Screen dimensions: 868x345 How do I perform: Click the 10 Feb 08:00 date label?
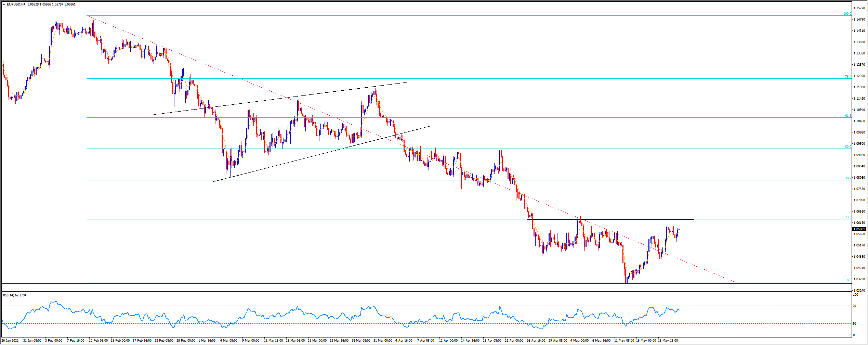click(98, 341)
